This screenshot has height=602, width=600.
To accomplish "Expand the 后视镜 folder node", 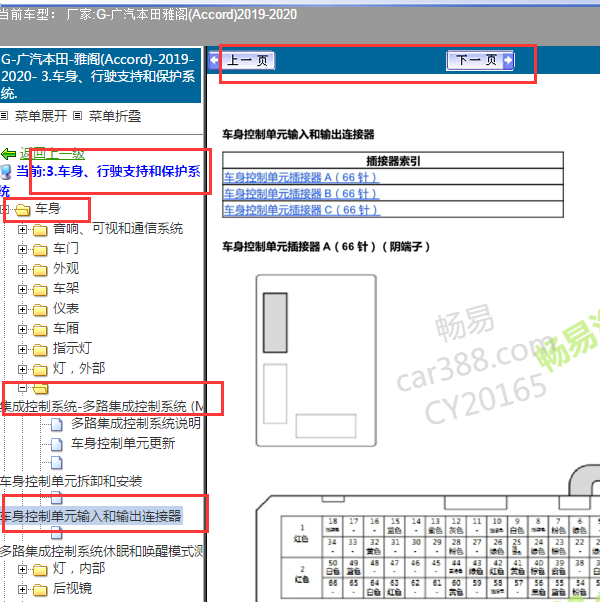I will tap(22, 589).
